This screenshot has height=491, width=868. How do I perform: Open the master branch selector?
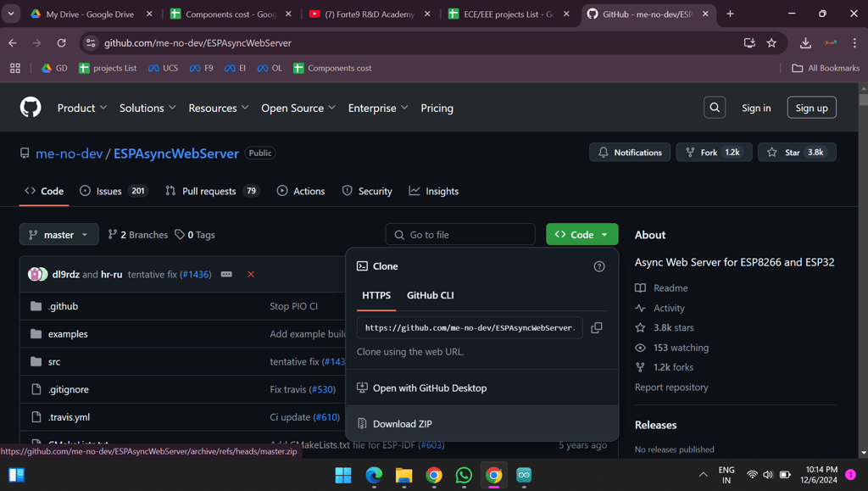59,235
